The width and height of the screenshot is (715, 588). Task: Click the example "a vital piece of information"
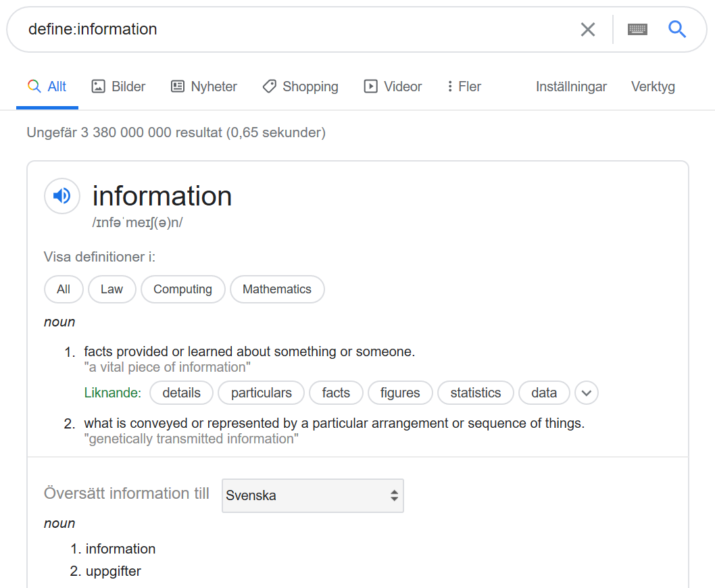tap(168, 367)
